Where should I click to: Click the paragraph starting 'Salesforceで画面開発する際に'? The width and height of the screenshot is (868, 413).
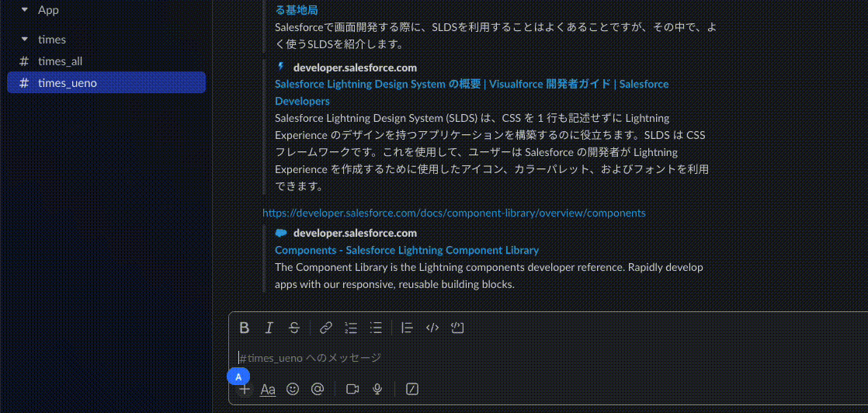coord(495,36)
